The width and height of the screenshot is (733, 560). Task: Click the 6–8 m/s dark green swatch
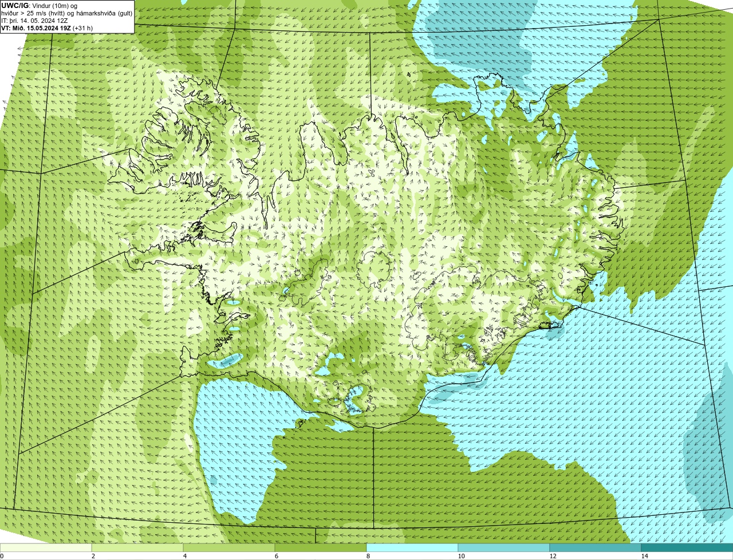tap(321, 547)
